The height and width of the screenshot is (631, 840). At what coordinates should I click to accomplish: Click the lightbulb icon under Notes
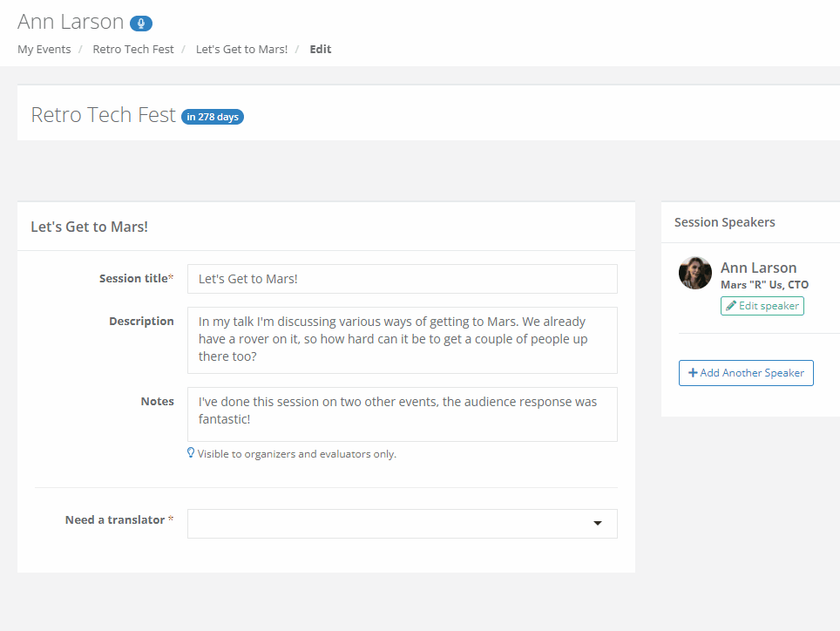[191, 453]
